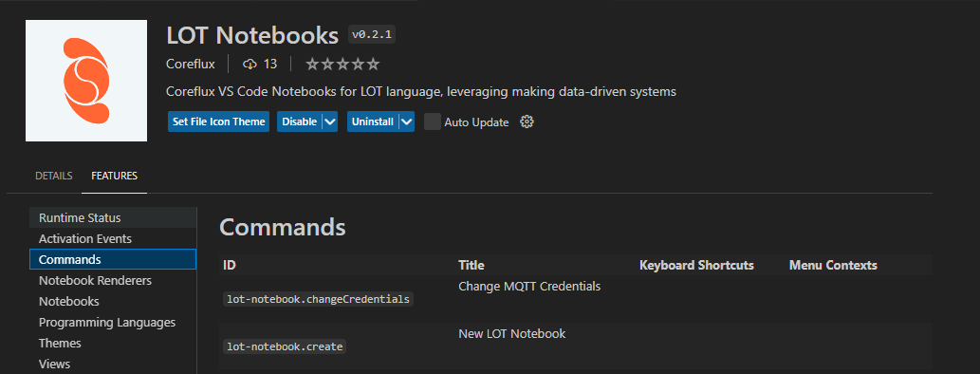This screenshot has height=374, width=980.
Task: Toggle the Auto Update checkbox
Action: click(x=432, y=122)
